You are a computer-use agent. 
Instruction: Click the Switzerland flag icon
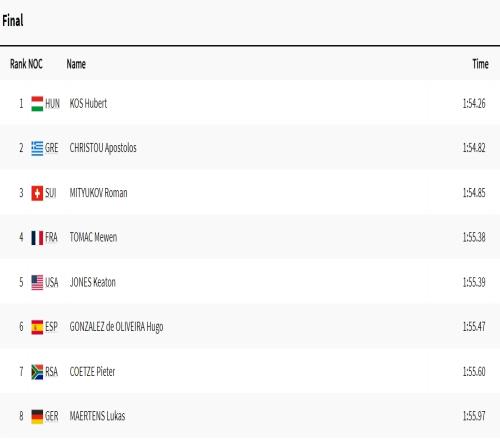click(37, 193)
